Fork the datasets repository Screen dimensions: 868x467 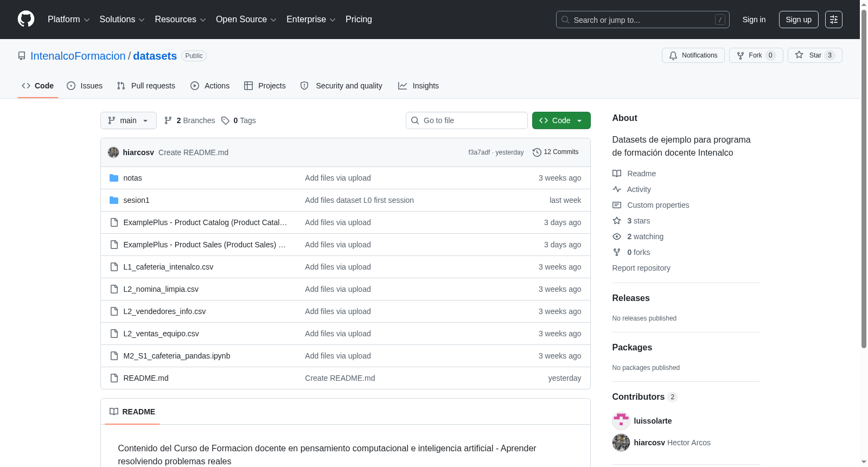[x=756, y=55]
